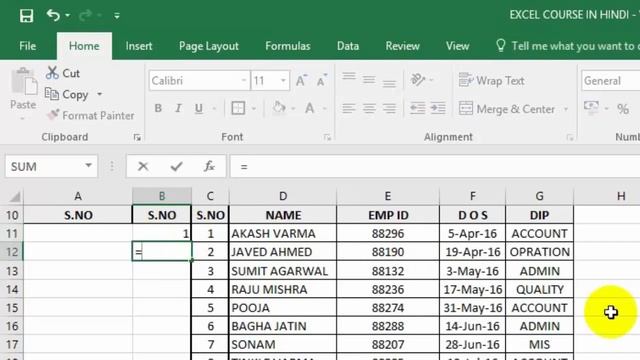Click the Select All corner triangle
The image size is (640, 360).
click(x=14, y=197)
